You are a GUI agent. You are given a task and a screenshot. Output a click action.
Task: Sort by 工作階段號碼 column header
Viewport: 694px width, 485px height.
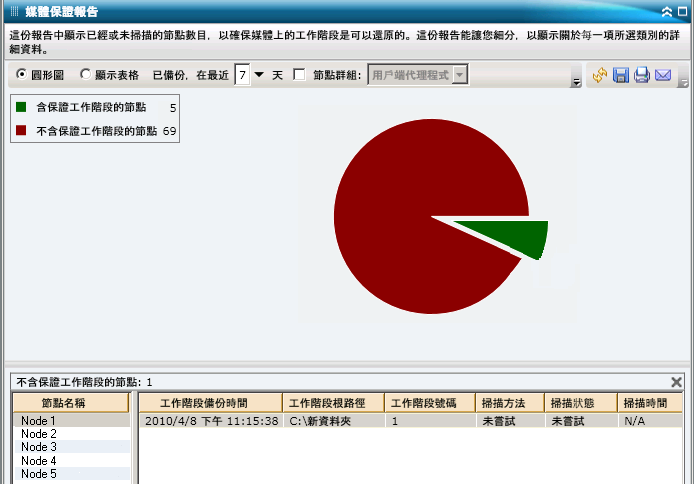(430, 403)
